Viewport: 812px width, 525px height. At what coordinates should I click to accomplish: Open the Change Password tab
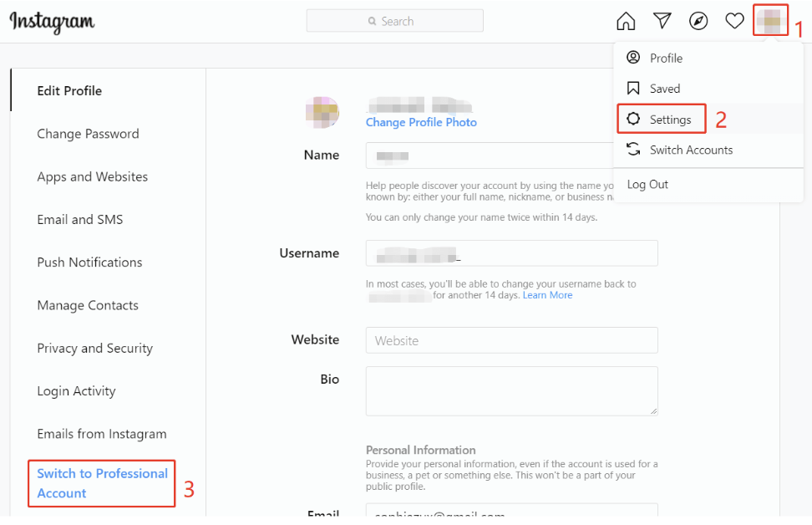tap(88, 134)
